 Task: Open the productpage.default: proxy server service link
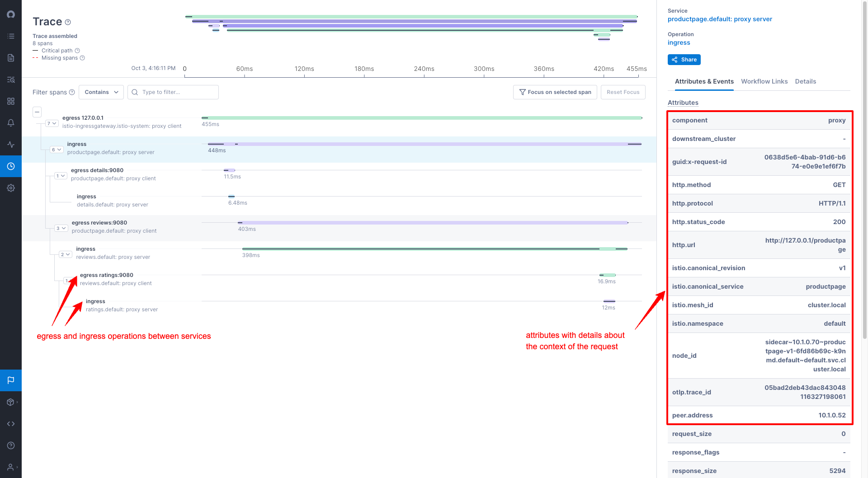pos(720,19)
